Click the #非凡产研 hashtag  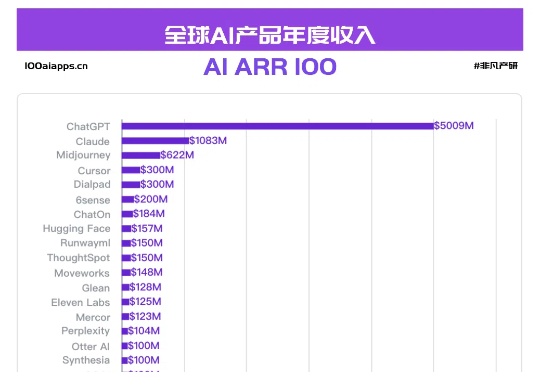coord(496,65)
